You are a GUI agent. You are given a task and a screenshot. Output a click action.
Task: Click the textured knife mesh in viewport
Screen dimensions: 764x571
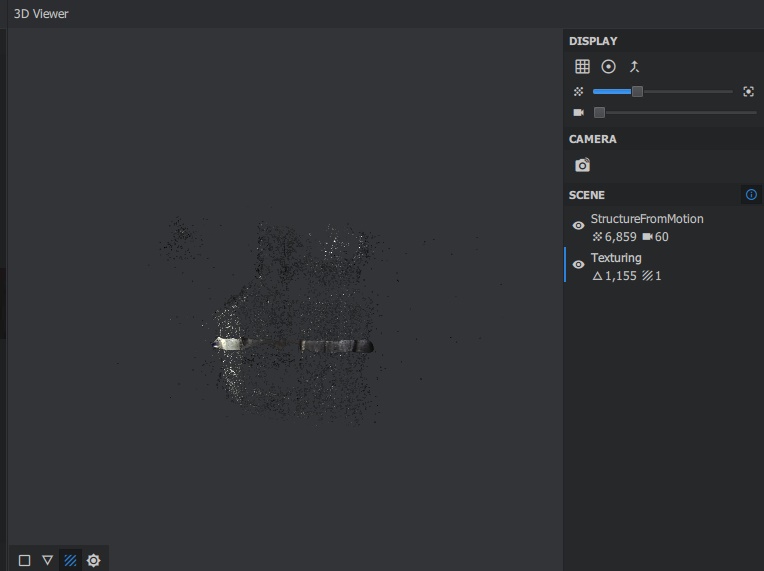click(x=293, y=345)
